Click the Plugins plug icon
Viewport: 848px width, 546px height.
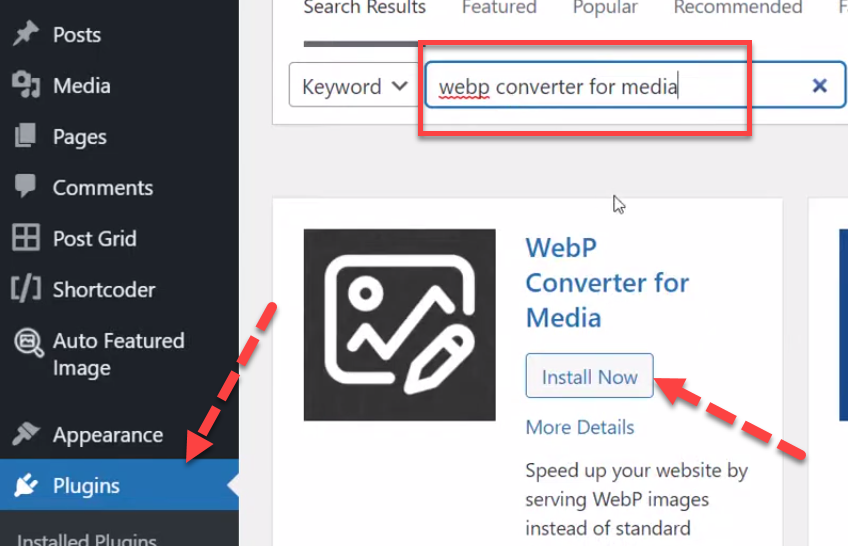25,485
